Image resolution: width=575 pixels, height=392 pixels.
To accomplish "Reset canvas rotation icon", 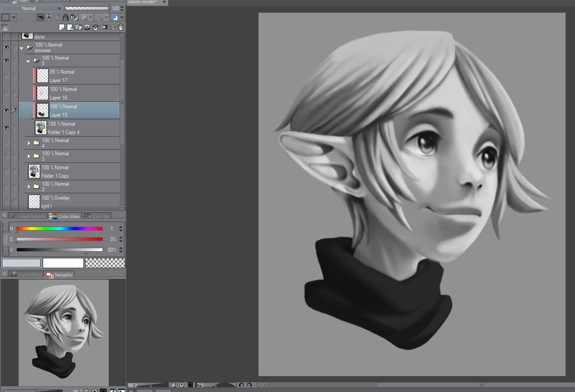I will click(x=258, y=385).
